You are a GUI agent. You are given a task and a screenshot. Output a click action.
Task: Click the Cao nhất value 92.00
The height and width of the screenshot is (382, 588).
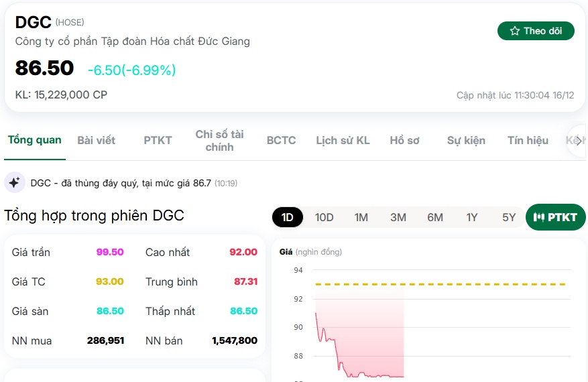click(x=243, y=252)
